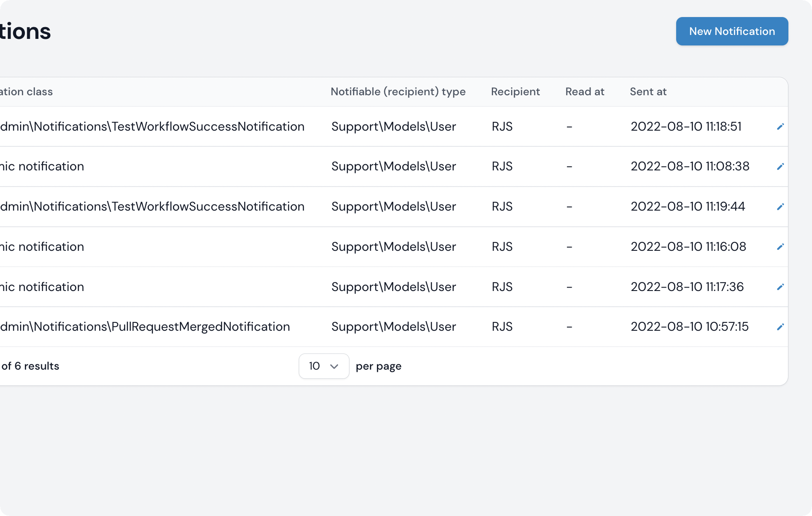Open edit pencil for 11:19:44 row

pyautogui.click(x=781, y=207)
